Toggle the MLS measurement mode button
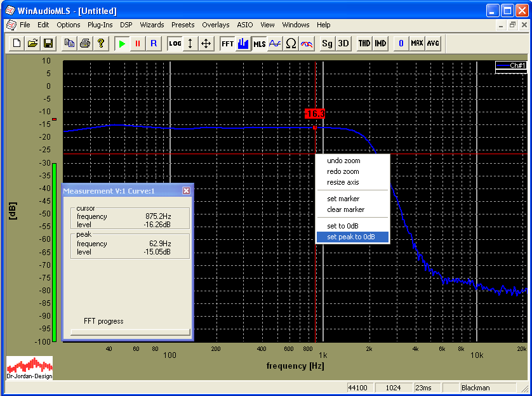 (259, 43)
